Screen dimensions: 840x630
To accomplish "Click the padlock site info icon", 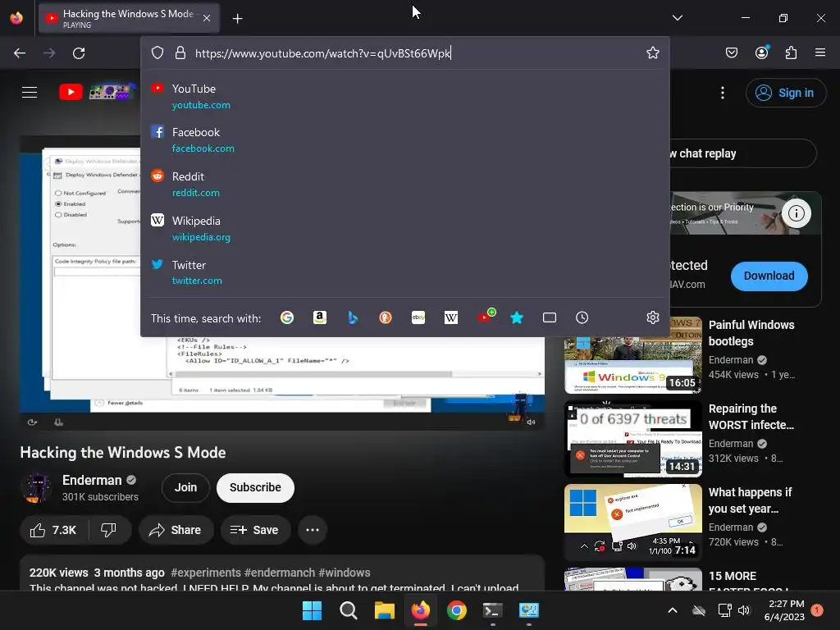I will 180,52.
